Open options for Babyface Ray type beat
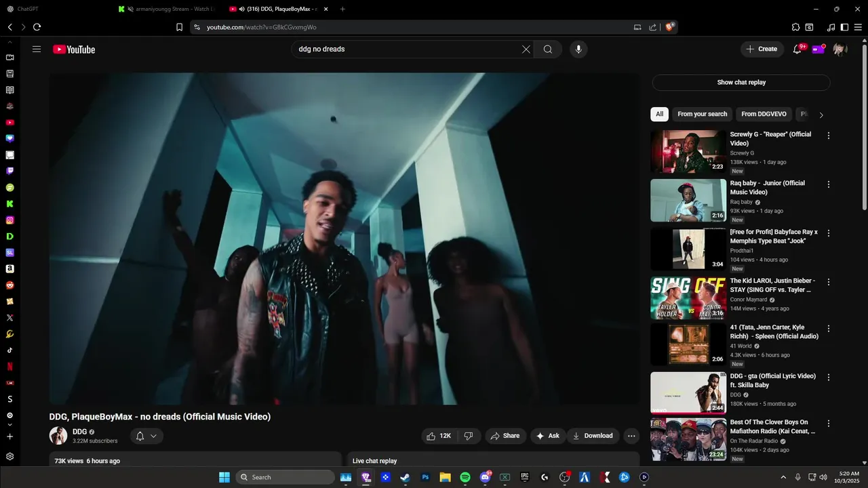 click(828, 233)
